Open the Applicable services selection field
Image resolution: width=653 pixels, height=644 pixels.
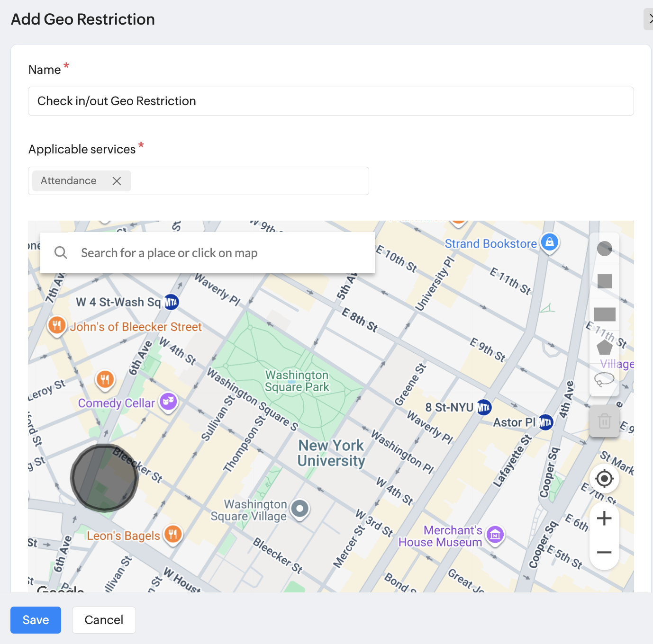click(199, 181)
